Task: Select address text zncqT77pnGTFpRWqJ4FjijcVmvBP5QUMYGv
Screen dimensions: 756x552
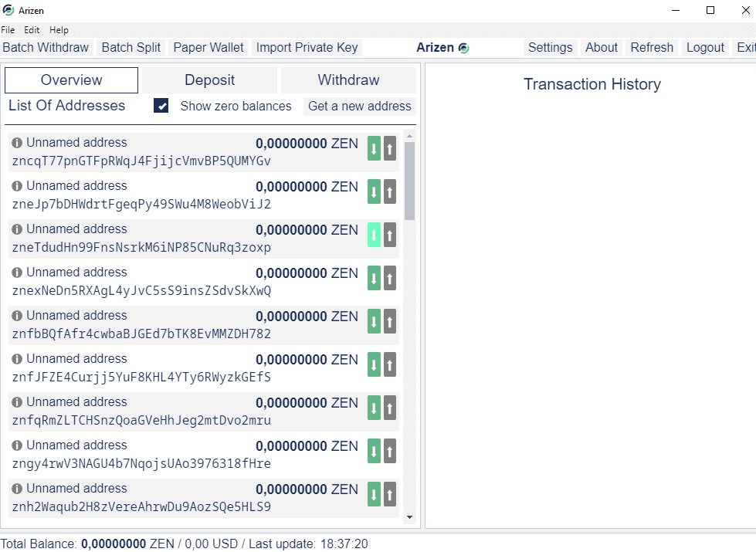Action: click(x=141, y=161)
